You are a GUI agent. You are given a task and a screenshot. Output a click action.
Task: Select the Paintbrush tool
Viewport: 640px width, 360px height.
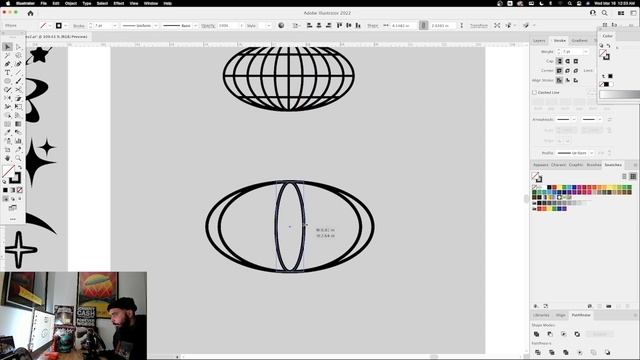[x=18, y=81]
